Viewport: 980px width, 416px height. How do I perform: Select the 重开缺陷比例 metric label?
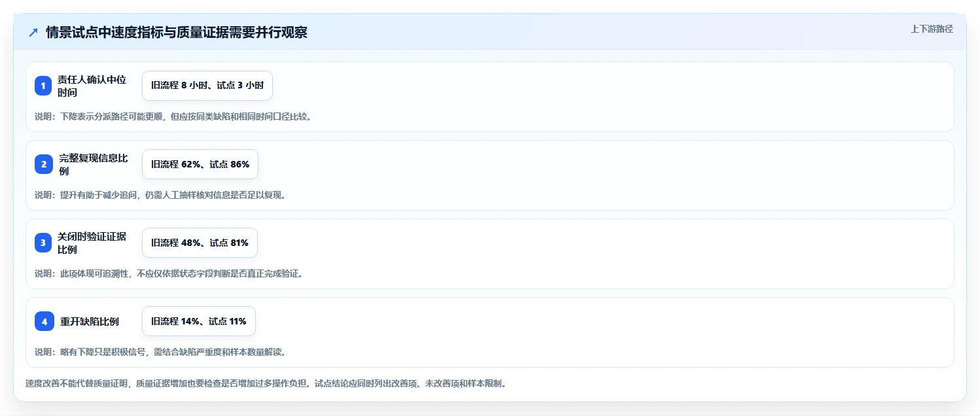(x=90, y=321)
